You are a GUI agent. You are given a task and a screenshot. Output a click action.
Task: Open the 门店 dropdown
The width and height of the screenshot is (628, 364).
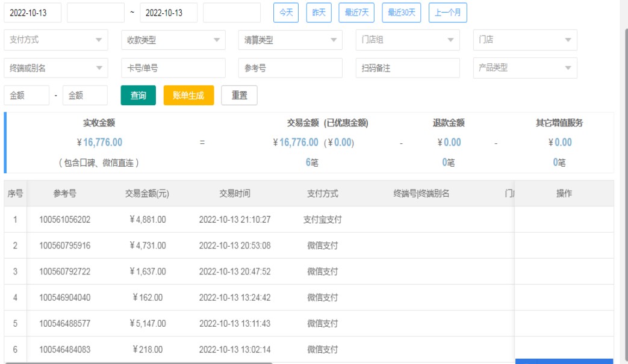(x=524, y=40)
